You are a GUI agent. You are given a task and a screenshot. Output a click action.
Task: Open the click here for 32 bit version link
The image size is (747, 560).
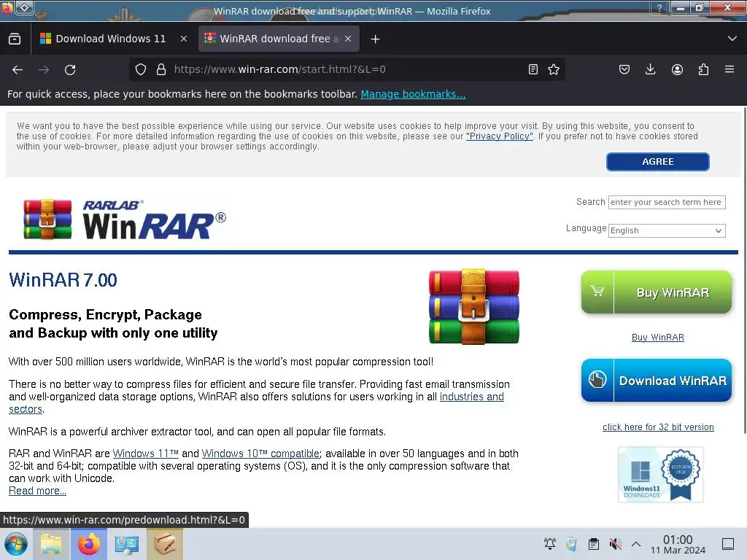click(658, 427)
